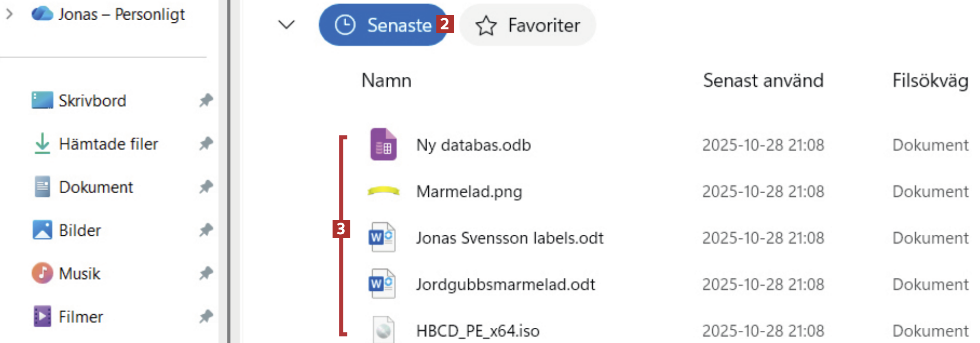Open the Bilder pictures folder icon
The image size is (980, 343).
[x=42, y=230]
